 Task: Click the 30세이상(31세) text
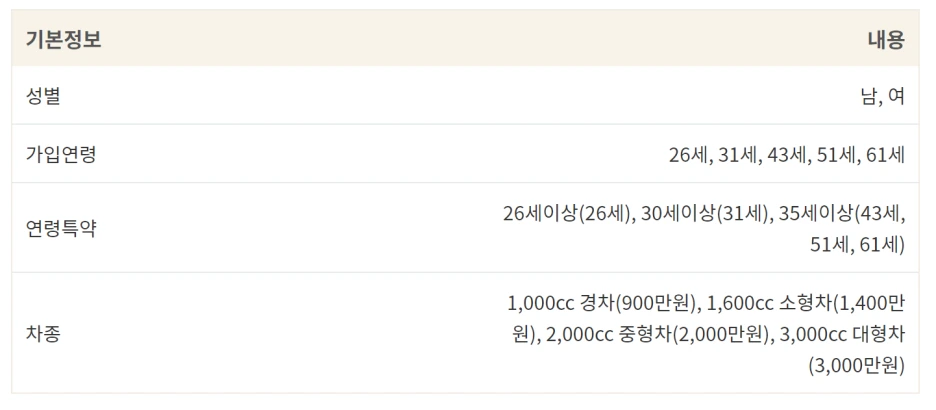click(703, 214)
